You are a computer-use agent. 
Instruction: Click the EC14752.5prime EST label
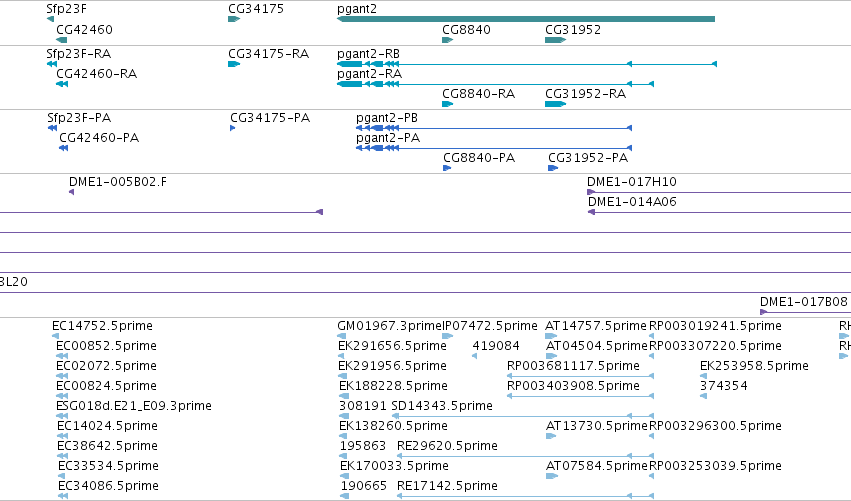(x=102, y=326)
